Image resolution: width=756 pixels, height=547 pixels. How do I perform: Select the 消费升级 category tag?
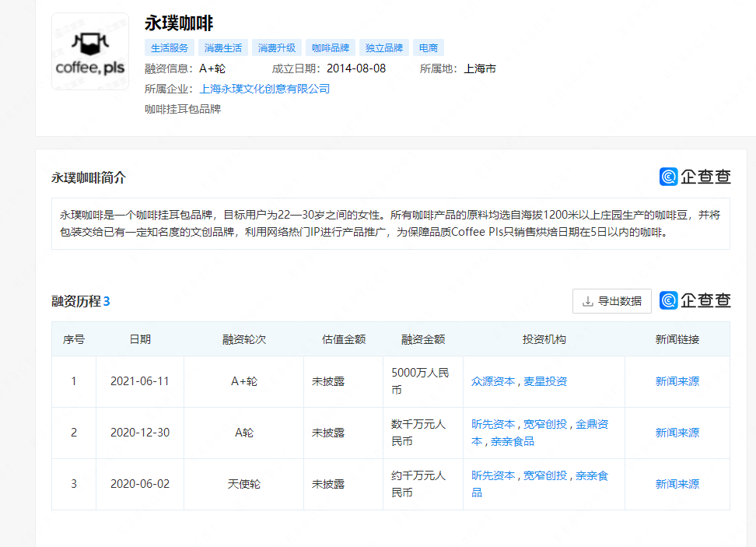pyautogui.click(x=277, y=47)
